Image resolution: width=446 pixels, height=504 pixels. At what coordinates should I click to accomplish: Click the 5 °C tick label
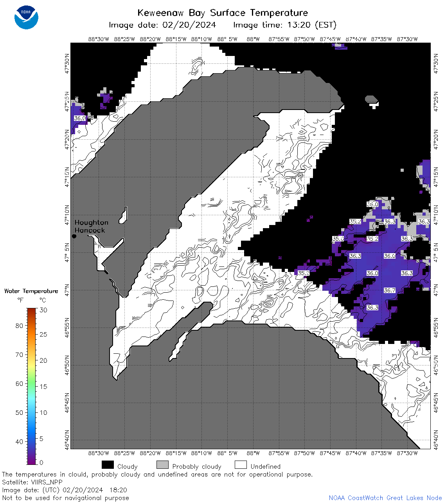pos(41,439)
